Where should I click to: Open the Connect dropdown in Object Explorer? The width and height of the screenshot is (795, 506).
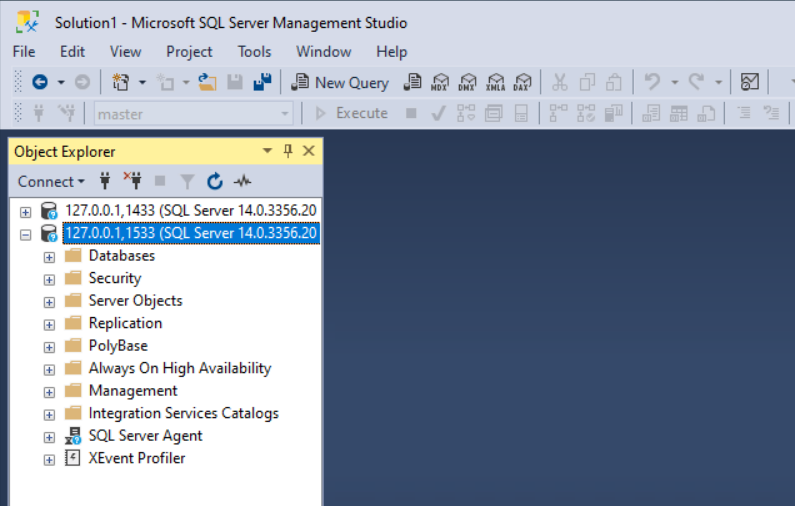(51, 182)
